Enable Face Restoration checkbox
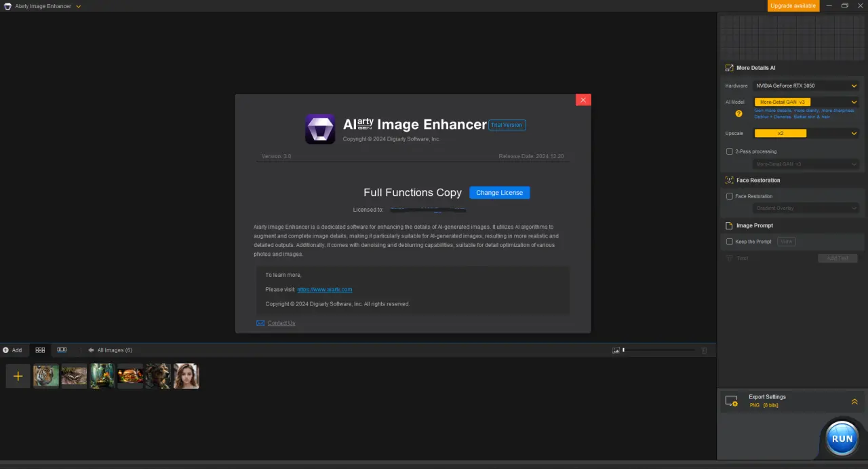868x469 pixels. (x=730, y=196)
